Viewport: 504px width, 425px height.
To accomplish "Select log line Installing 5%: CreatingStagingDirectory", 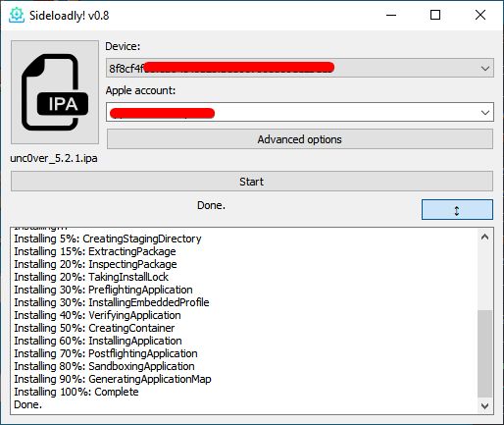I will pos(108,239).
